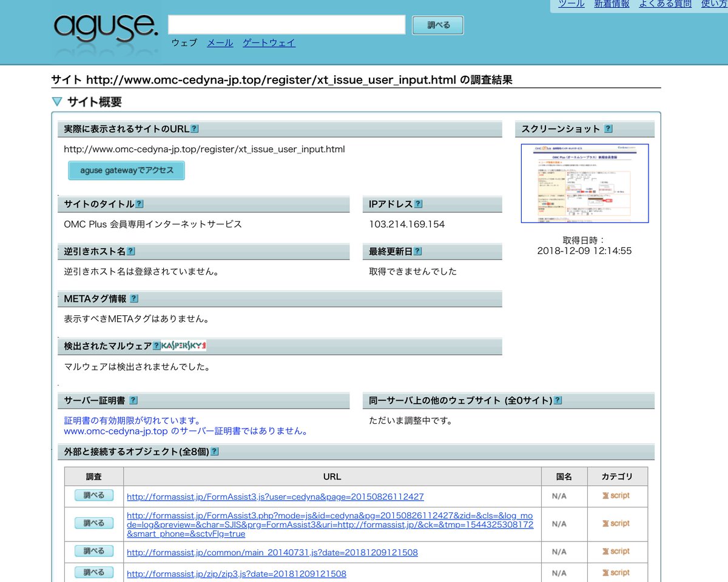Click 調べる for the FormAssist3.js row
This screenshot has height=582, width=728.
(x=94, y=496)
